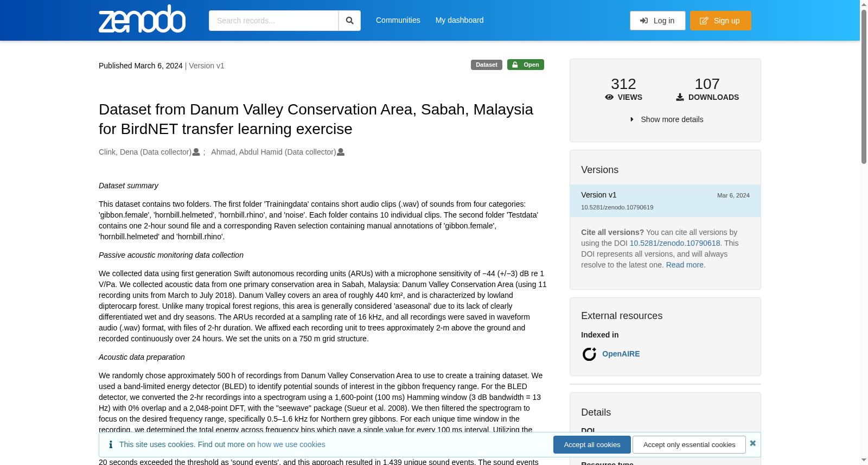The image size is (868, 465).
Task: Click the OpenAIRE logo icon
Action: (x=589, y=354)
